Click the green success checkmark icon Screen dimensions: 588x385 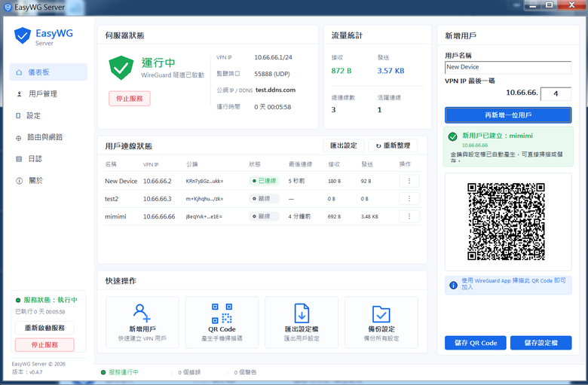tap(452, 136)
